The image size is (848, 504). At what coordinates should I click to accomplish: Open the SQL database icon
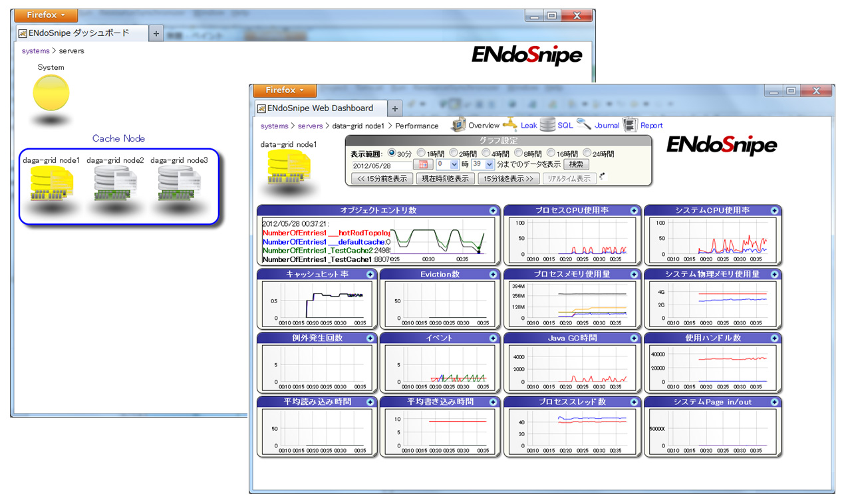(x=547, y=124)
